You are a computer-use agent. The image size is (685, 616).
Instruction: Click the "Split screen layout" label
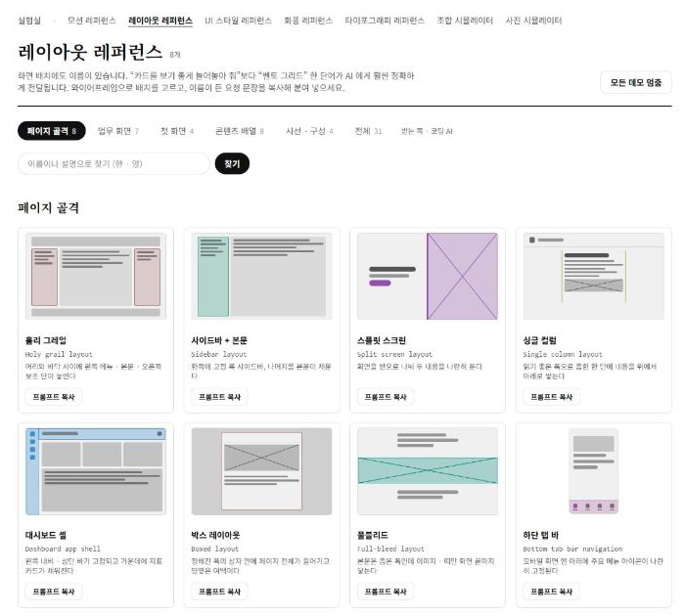(394, 355)
